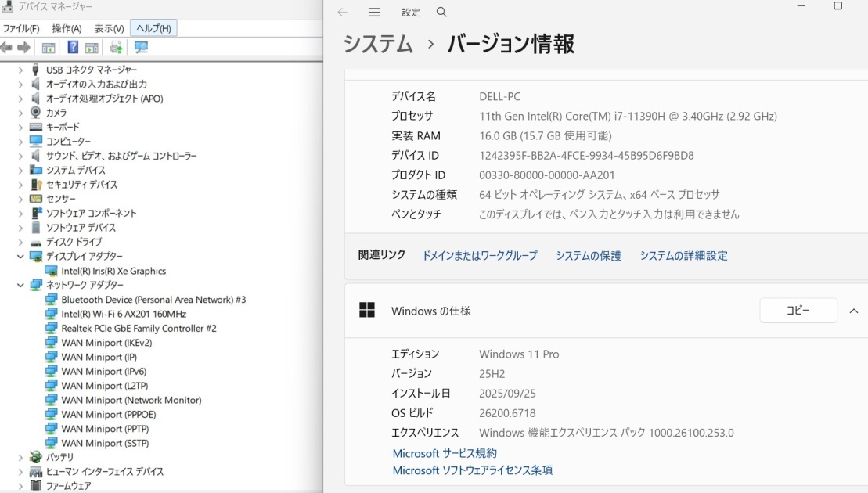Screen dimensions: 868x493
Task: Open Microsoft ソフトウェアライセンス条項 link
Action: [472, 470]
